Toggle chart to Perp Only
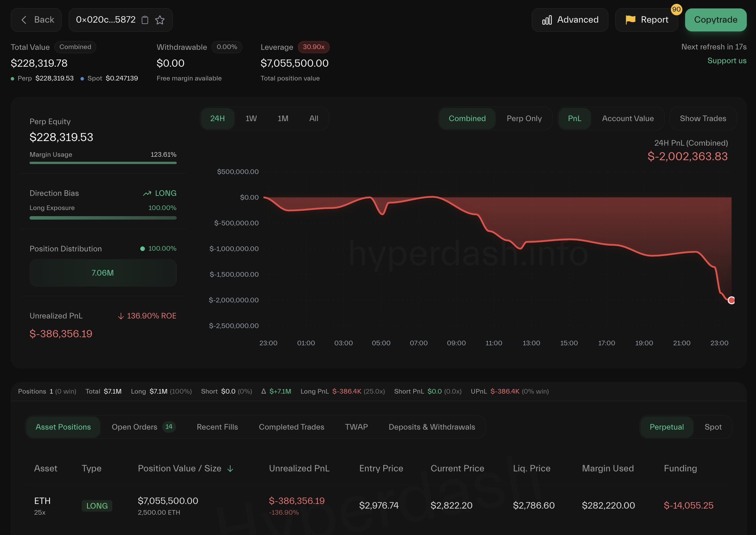Viewport: 756px width, 535px height. pyautogui.click(x=524, y=118)
